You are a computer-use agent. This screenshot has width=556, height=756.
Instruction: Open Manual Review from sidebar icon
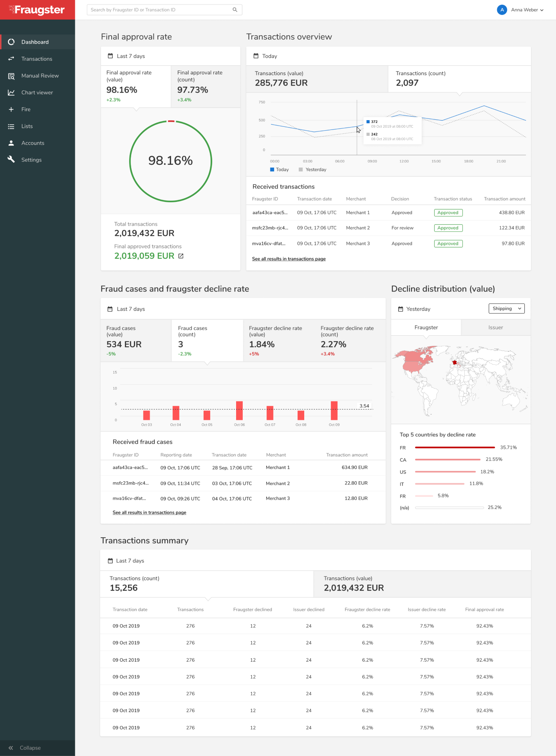11,76
